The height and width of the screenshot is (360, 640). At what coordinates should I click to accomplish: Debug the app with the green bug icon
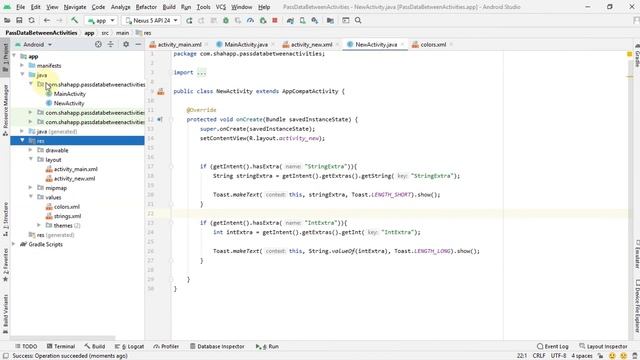coord(226,20)
